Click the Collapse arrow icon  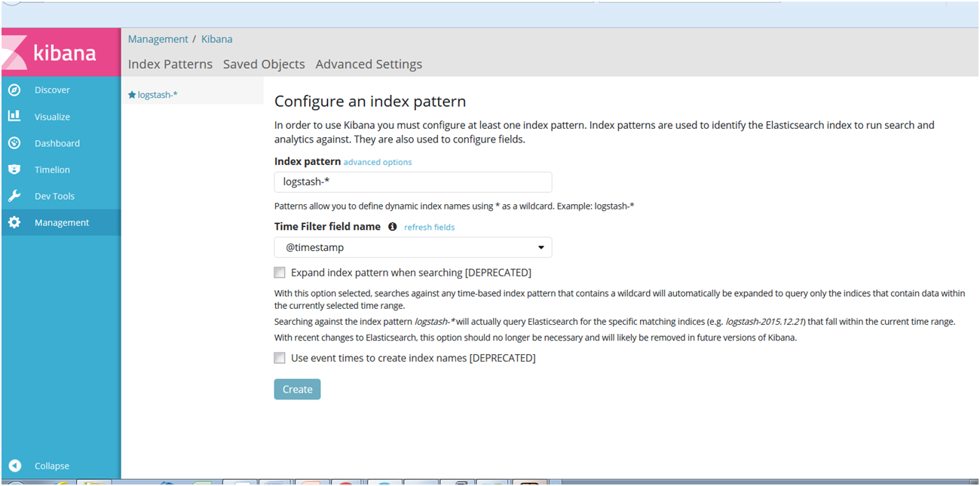[14, 466]
